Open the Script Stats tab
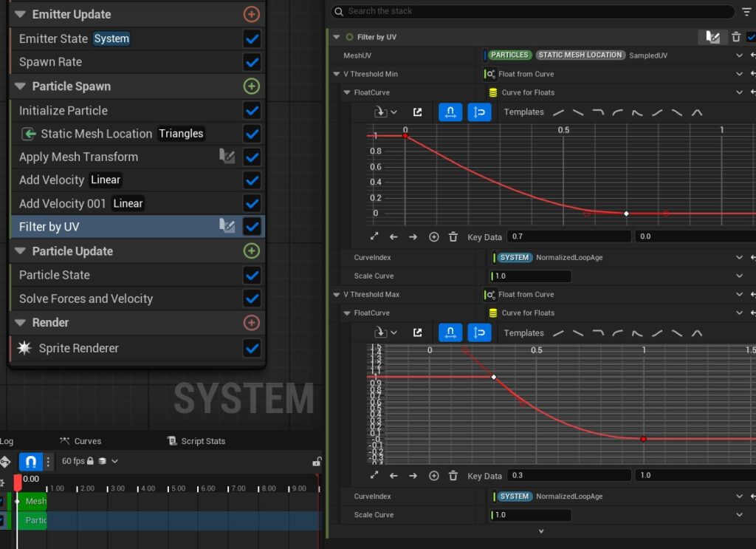The image size is (756, 549). coord(196,441)
